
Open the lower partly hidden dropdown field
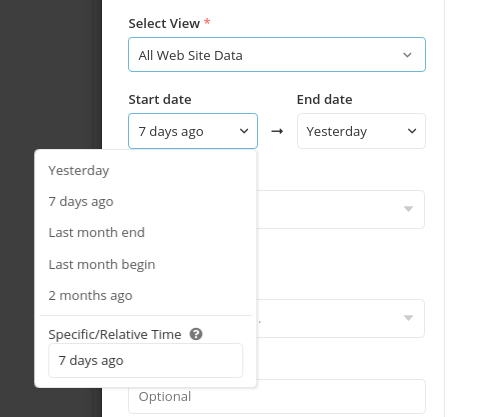pos(340,318)
